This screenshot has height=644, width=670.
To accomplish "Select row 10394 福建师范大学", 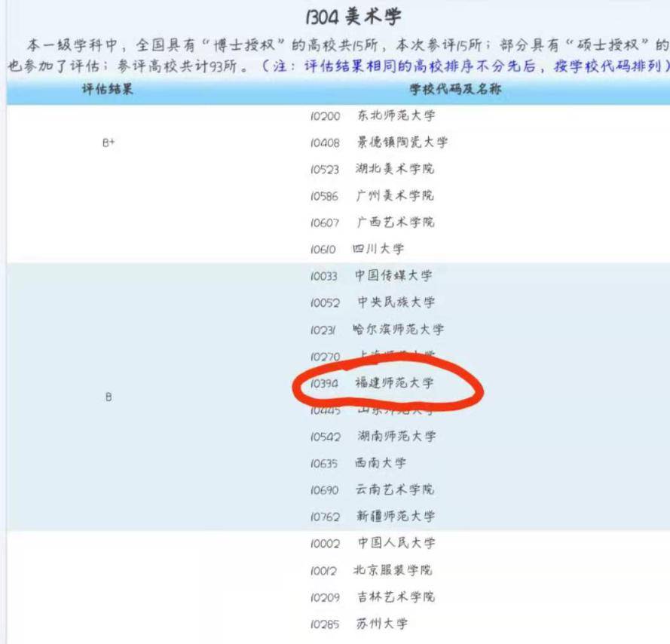I will (372, 383).
